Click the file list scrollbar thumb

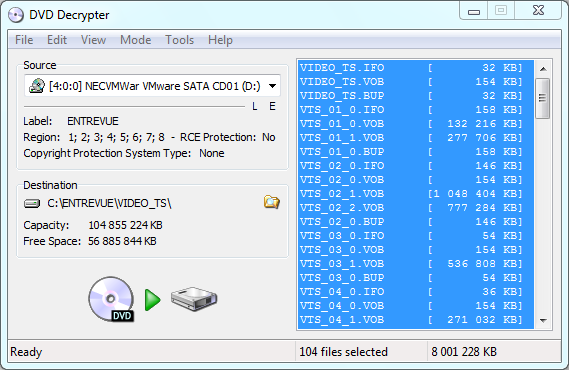pyautogui.click(x=543, y=98)
